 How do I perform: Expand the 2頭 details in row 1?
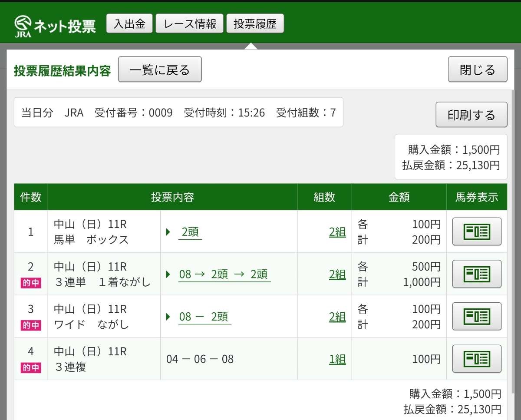[190, 232]
